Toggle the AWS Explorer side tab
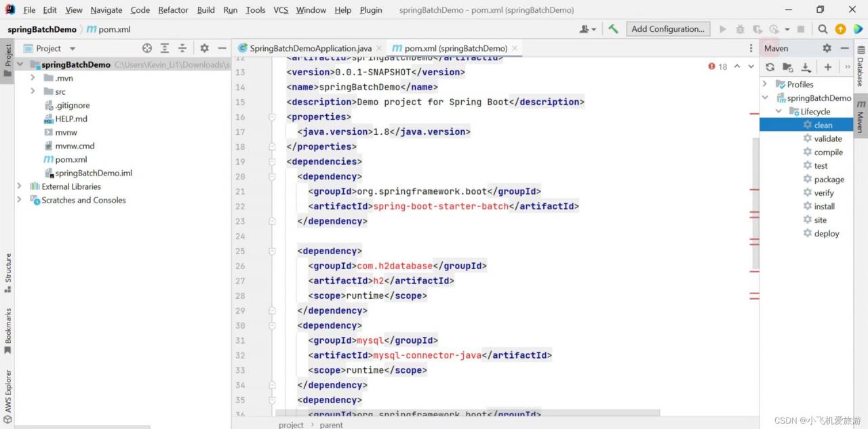 pos(7,396)
